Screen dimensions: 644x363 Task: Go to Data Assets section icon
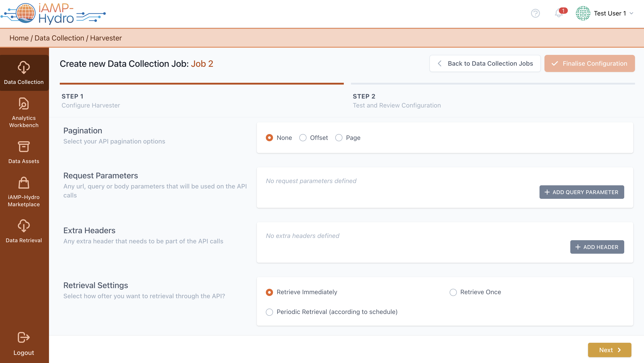[x=24, y=147]
